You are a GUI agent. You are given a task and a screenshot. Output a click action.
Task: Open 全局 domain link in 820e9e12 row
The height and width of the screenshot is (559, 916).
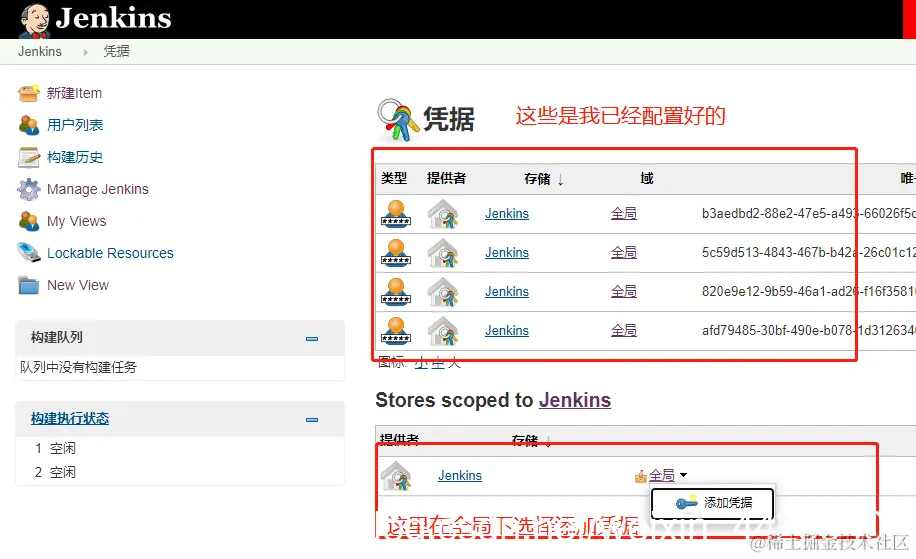pyautogui.click(x=624, y=291)
